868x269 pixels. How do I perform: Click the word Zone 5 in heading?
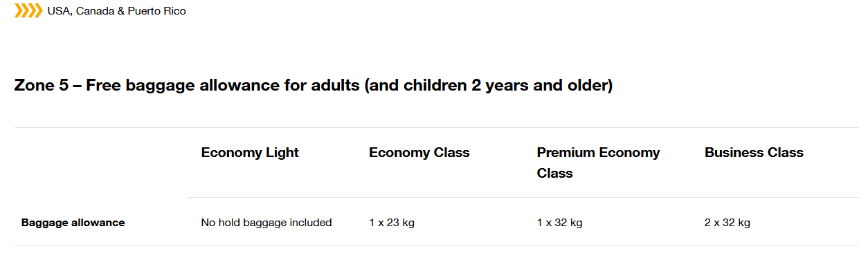(41, 86)
